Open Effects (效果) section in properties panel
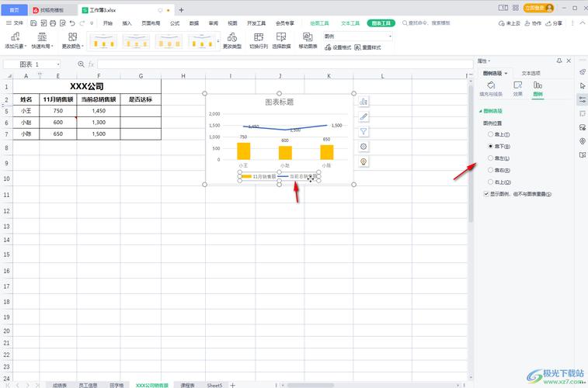Viewport: 588px width, 388px height. pyautogui.click(x=517, y=88)
